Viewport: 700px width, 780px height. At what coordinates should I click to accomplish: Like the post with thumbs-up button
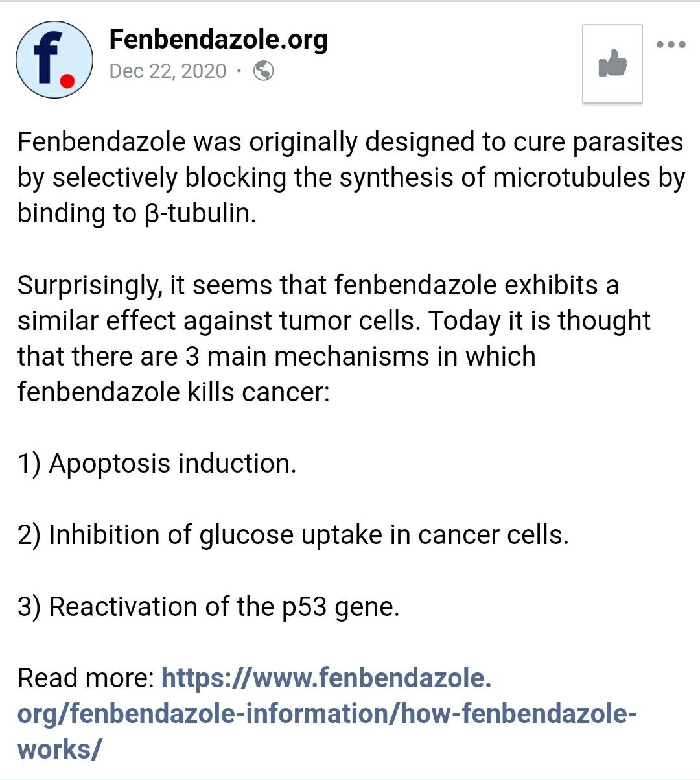pyautogui.click(x=612, y=64)
